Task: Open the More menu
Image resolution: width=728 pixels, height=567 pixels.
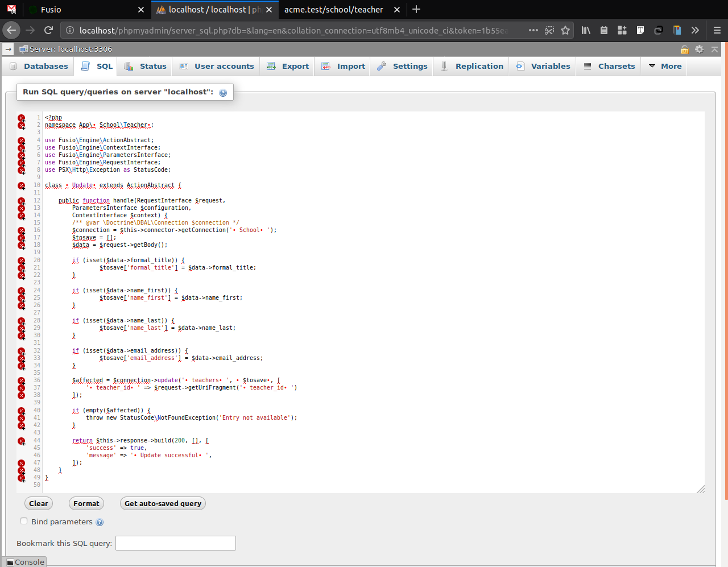Action: (664, 66)
